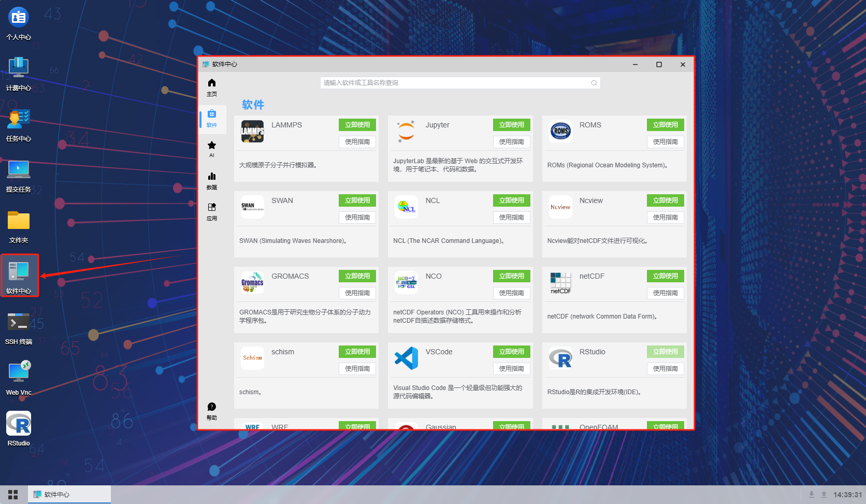Launch the SSH 终端 desktop icon
The width and height of the screenshot is (866, 504).
[19, 328]
